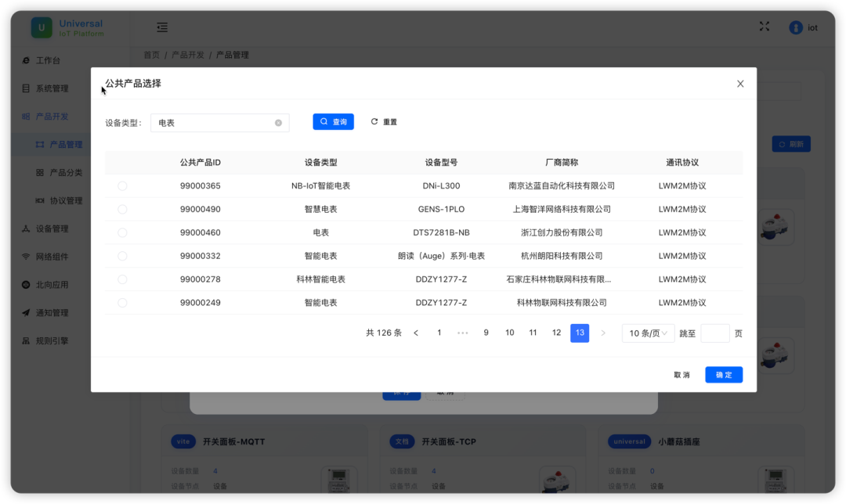Select the radio button for product 99000365

click(x=122, y=186)
